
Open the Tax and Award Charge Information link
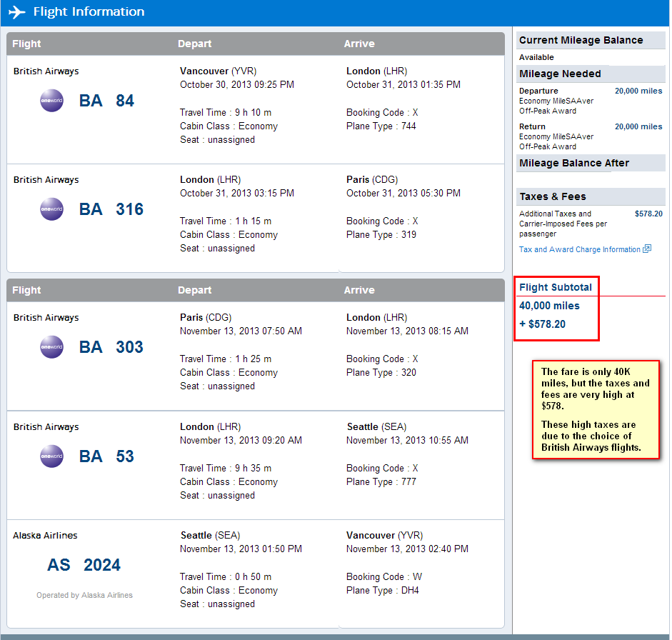[579, 249]
